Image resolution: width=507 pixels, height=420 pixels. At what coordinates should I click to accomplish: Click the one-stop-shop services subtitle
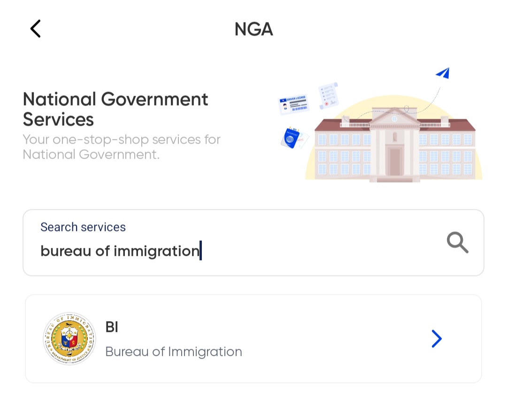tap(121, 146)
